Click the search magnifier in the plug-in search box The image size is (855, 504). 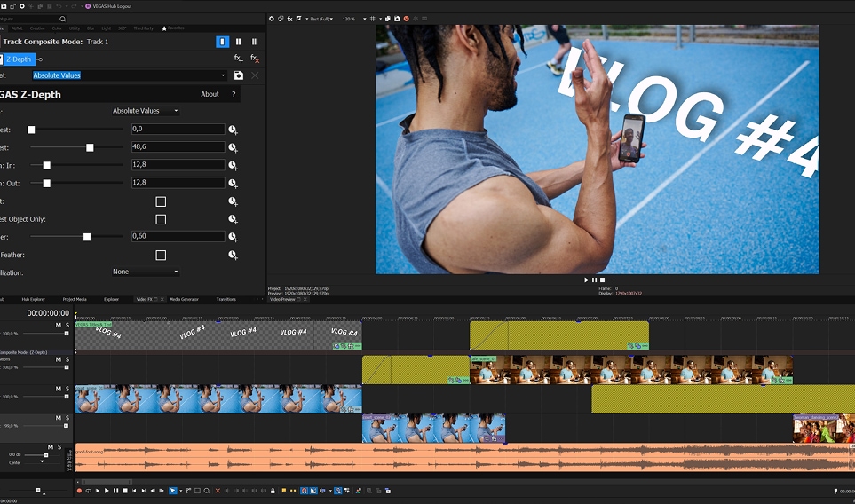[x=62, y=19]
